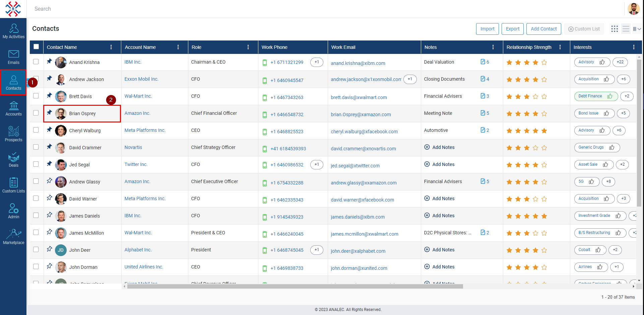The image size is (644, 315).
Task: Toggle select-all contacts checkbox
Action: 36,47
